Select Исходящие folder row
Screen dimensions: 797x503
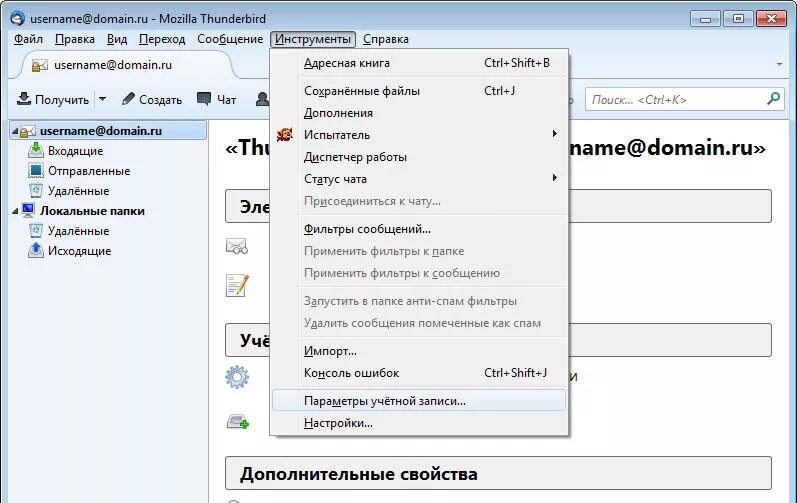click(x=109, y=250)
